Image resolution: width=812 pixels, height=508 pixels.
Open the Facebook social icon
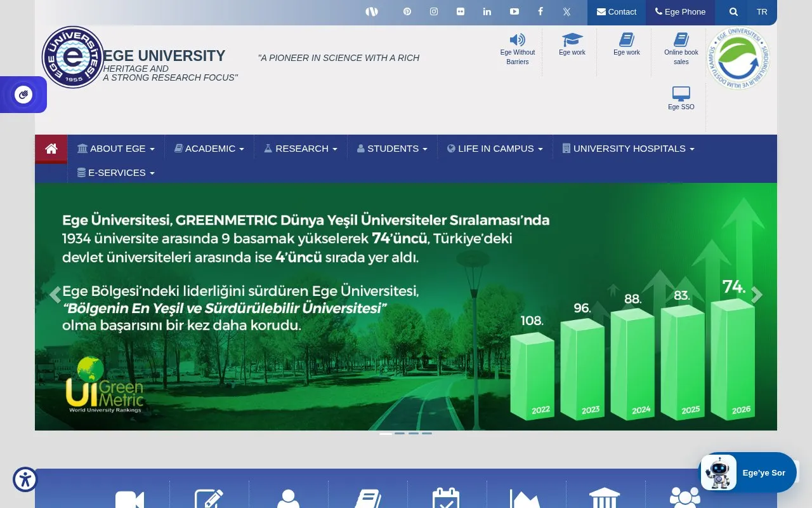[540, 11]
